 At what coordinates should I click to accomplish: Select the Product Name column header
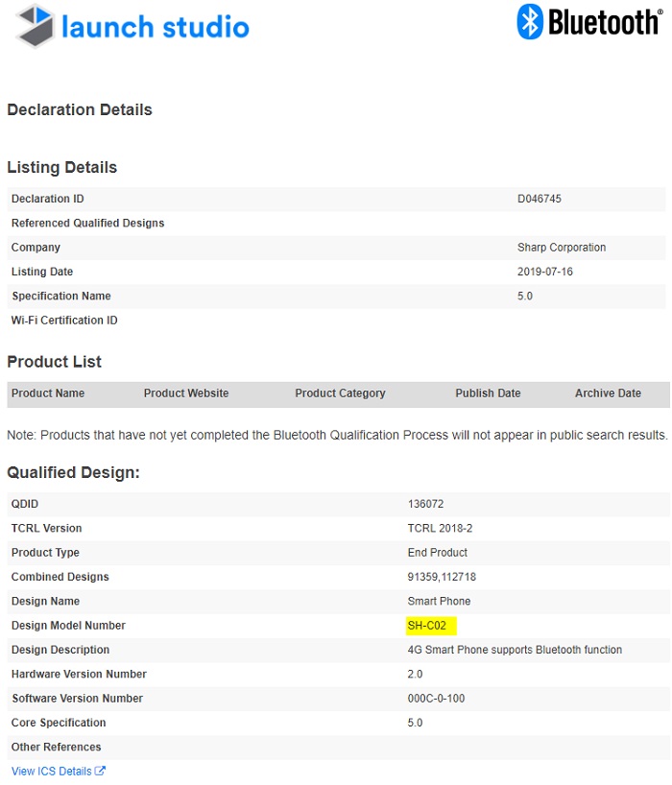pos(48,393)
